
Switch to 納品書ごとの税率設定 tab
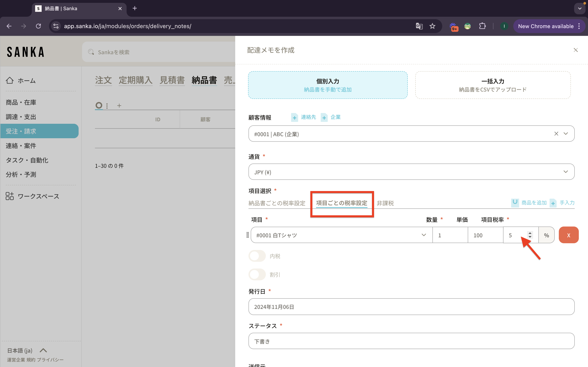[x=277, y=203]
